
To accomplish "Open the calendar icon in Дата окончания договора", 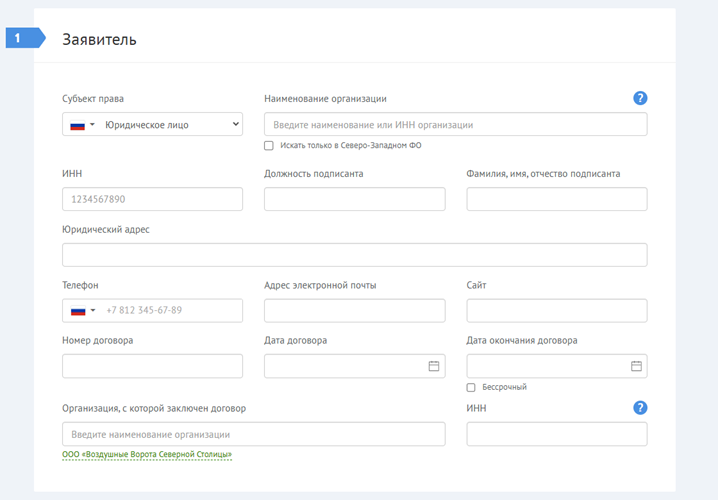I will [636, 366].
